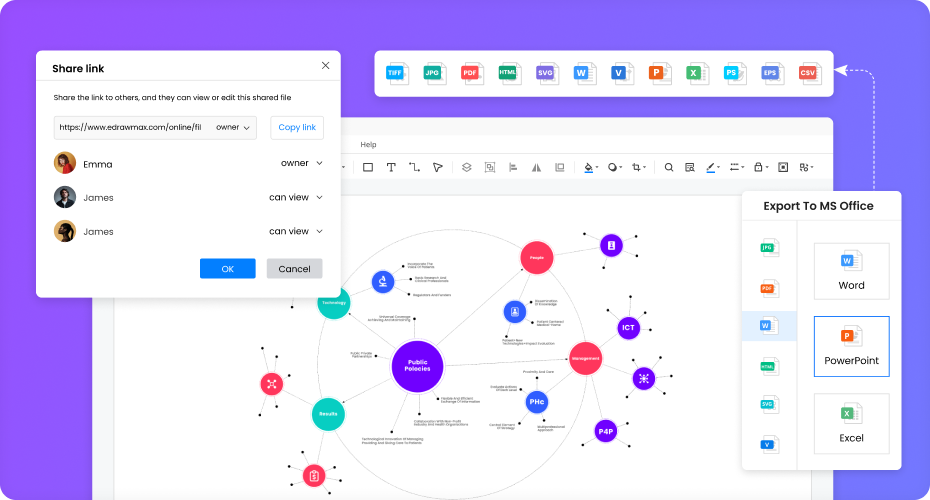Choose PowerPoint export option
The width and height of the screenshot is (930, 500).
point(851,346)
